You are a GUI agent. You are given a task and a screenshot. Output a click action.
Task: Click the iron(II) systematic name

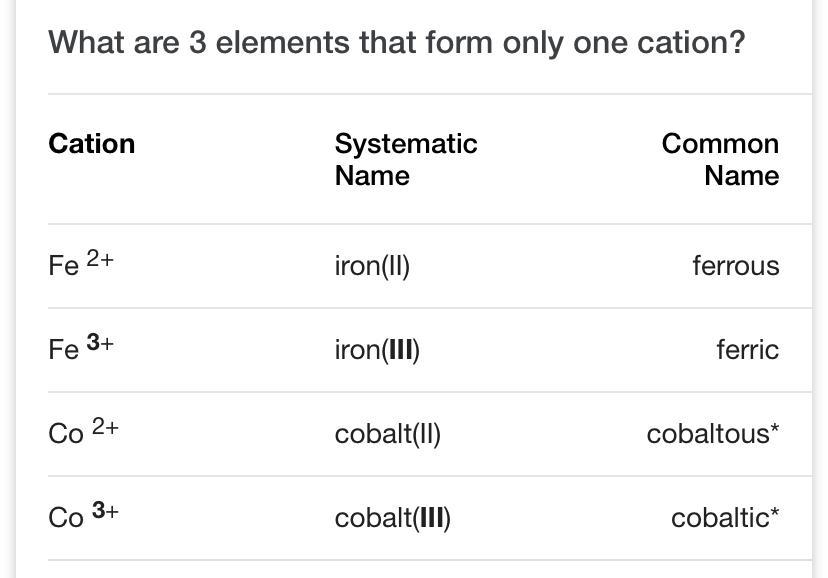372,266
